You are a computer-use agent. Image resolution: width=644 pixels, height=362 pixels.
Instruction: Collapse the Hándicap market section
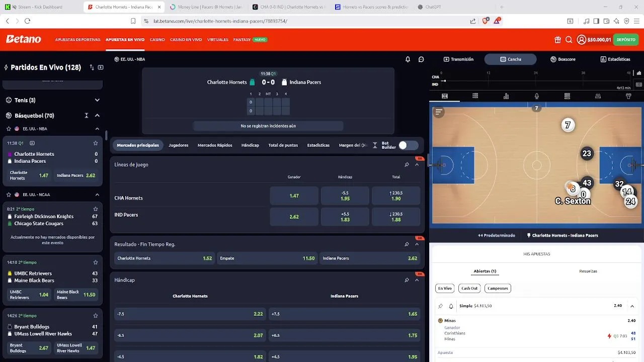coord(417,280)
